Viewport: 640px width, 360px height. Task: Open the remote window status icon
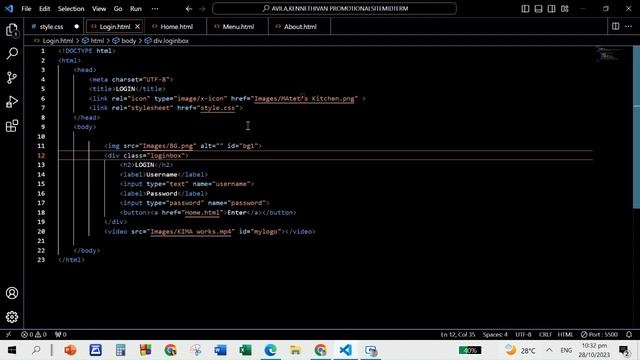point(8,334)
